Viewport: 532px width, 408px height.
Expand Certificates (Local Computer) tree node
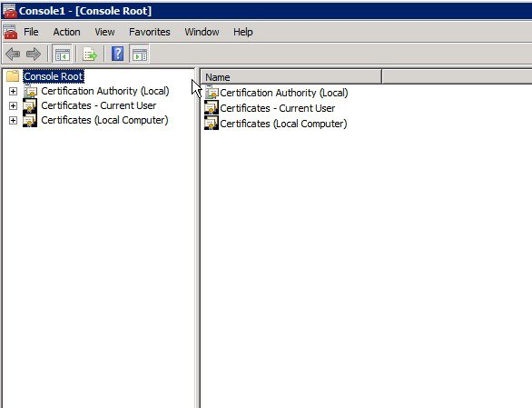(13, 120)
